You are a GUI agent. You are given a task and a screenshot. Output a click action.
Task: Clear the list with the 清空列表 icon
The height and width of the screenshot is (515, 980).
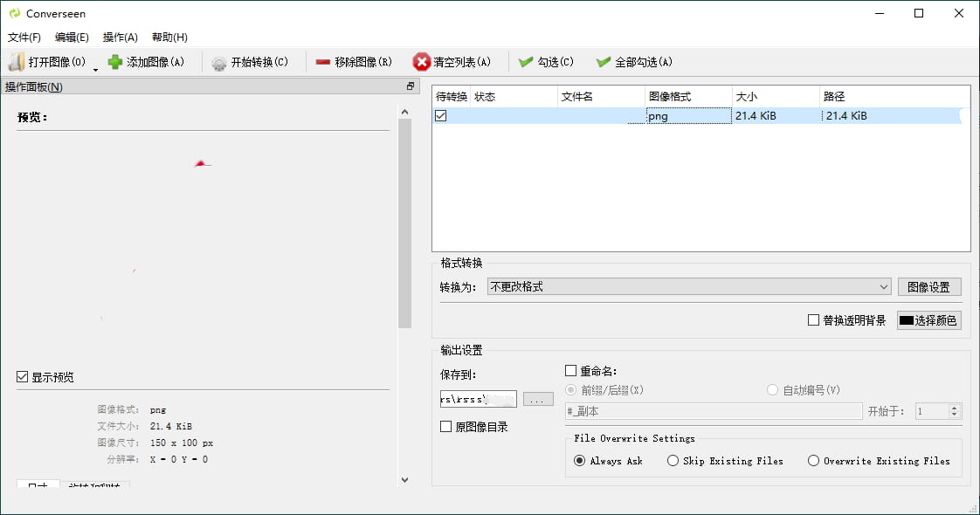click(x=422, y=62)
